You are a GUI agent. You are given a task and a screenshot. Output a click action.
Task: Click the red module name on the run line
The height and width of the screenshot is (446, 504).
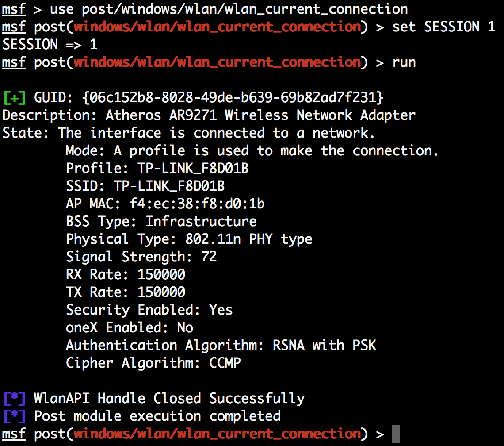tap(217, 62)
